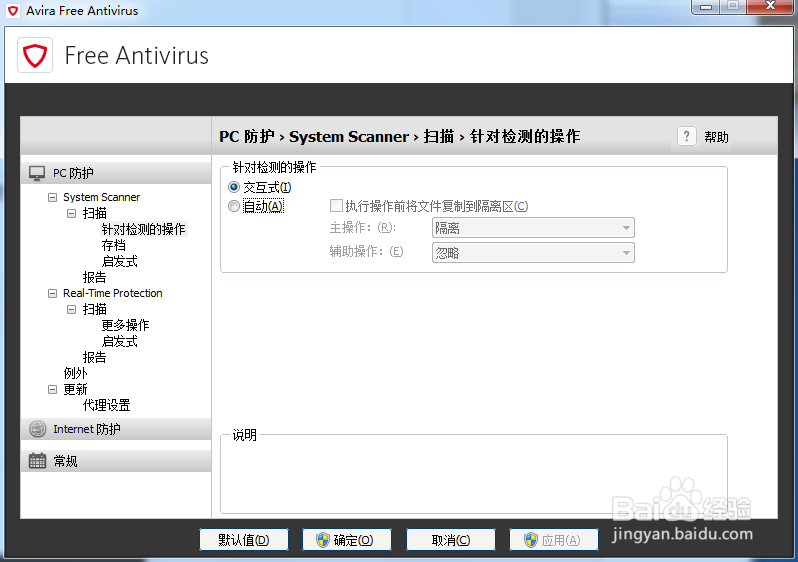Select 例外 in the tree
Viewport: 798px width, 562px height.
[x=75, y=373]
